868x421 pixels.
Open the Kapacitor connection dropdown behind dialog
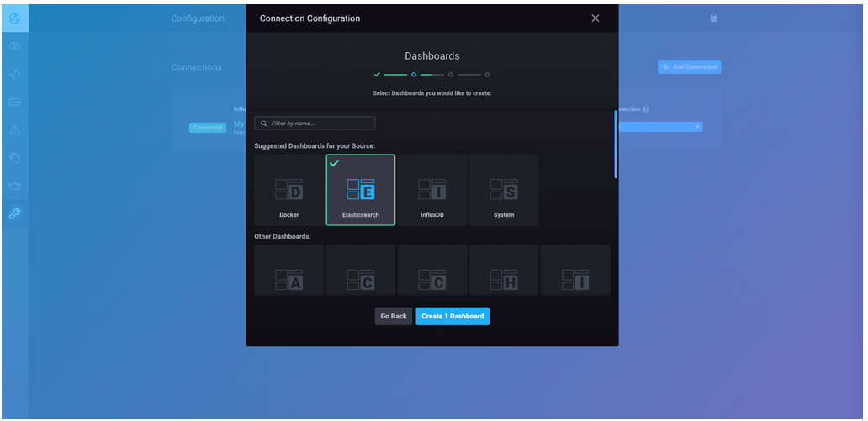click(660, 127)
